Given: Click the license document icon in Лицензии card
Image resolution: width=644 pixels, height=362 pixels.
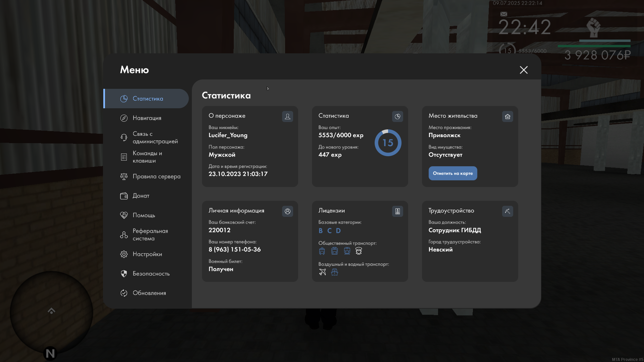Looking at the screenshot, I should click(x=397, y=211).
